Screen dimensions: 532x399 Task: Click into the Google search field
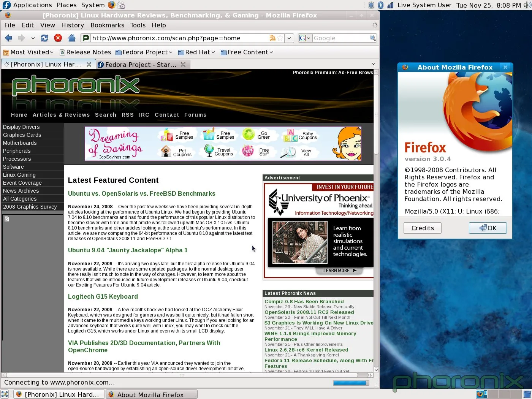coord(340,38)
